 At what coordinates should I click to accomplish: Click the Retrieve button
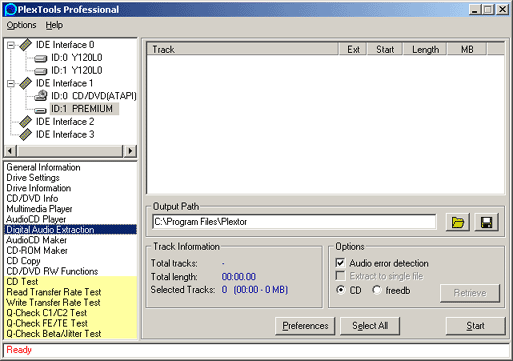tap(470, 293)
